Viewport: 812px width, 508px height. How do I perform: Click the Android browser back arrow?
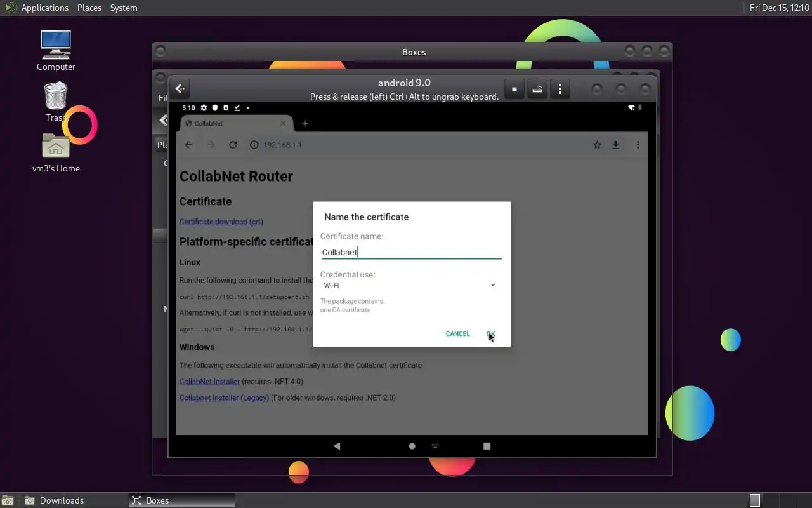point(188,145)
